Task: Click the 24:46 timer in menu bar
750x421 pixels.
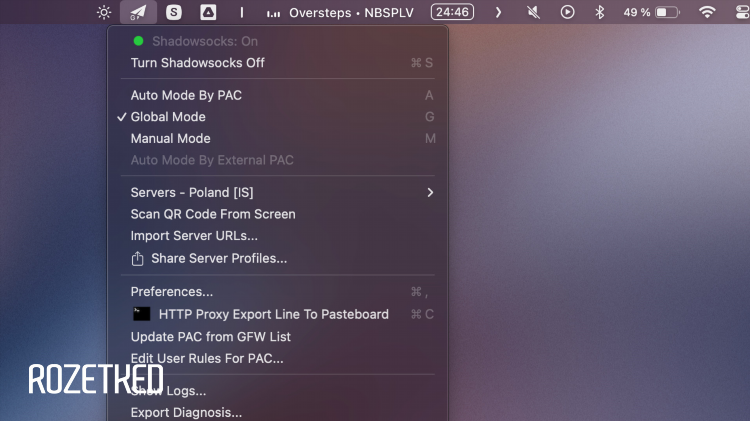Action: tap(452, 11)
